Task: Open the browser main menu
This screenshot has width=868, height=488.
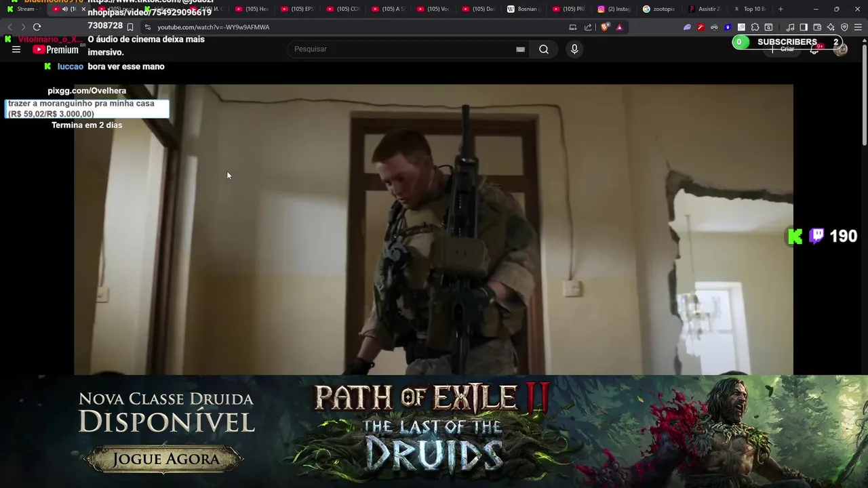Action: pos(858,27)
